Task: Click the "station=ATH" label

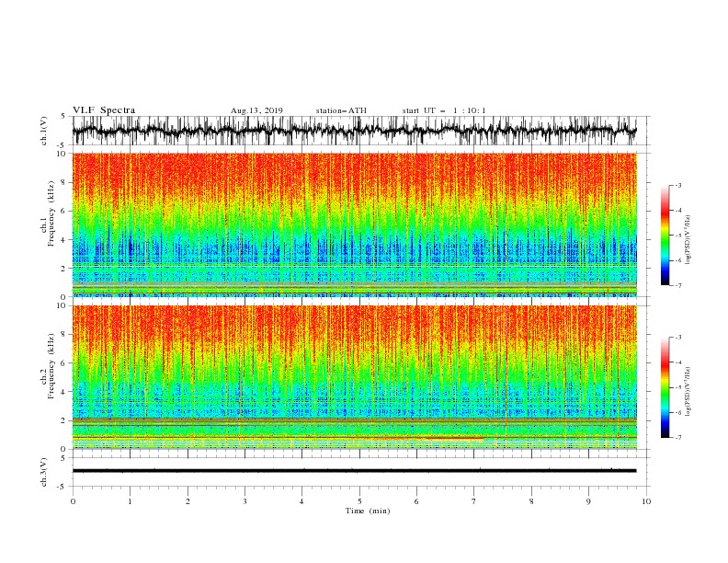Action: coord(341,110)
